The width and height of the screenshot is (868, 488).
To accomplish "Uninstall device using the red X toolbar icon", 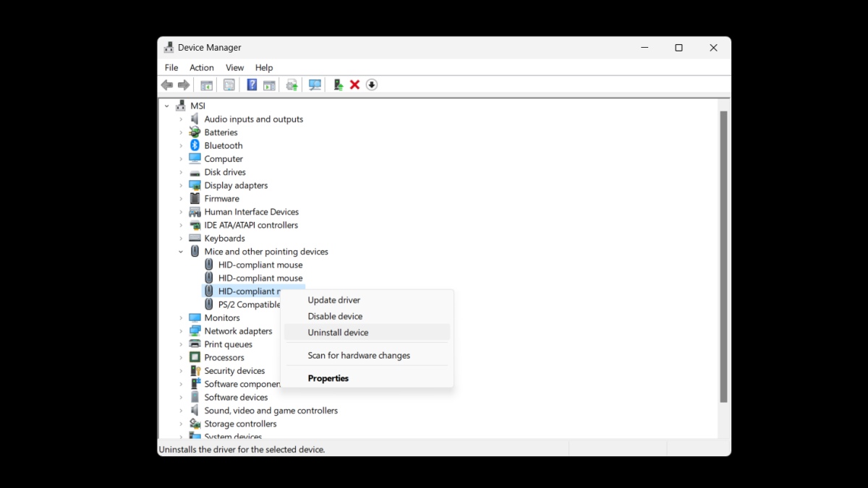I will coord(354,85).
